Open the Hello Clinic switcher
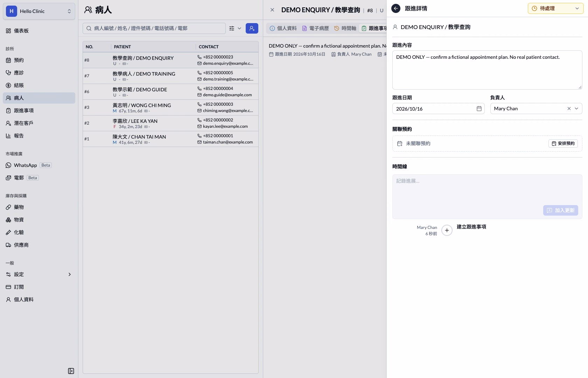This screenshot has width=588, height=378. click(39, 11)
